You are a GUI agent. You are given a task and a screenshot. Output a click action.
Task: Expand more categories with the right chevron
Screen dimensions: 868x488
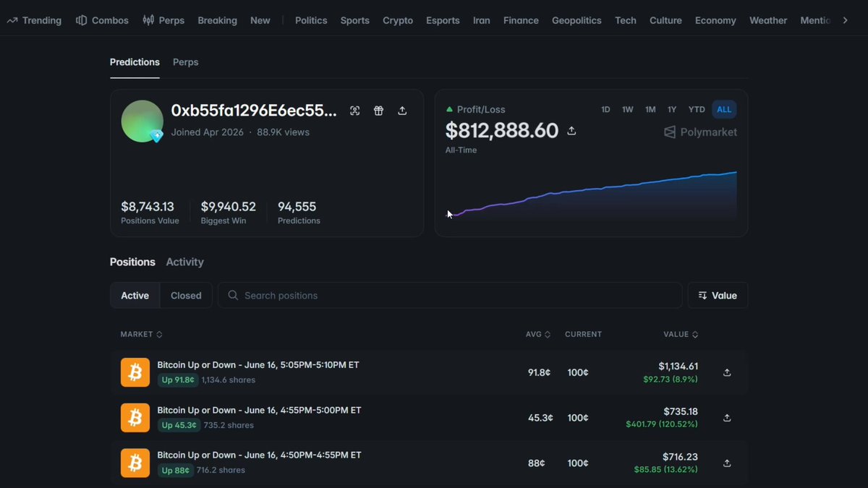[x=845, y=20]
